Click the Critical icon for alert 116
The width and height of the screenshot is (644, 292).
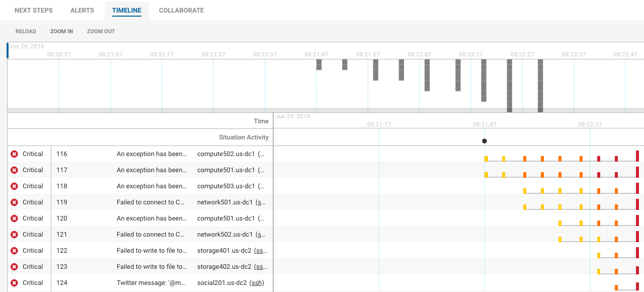click(x=14, y=154)
